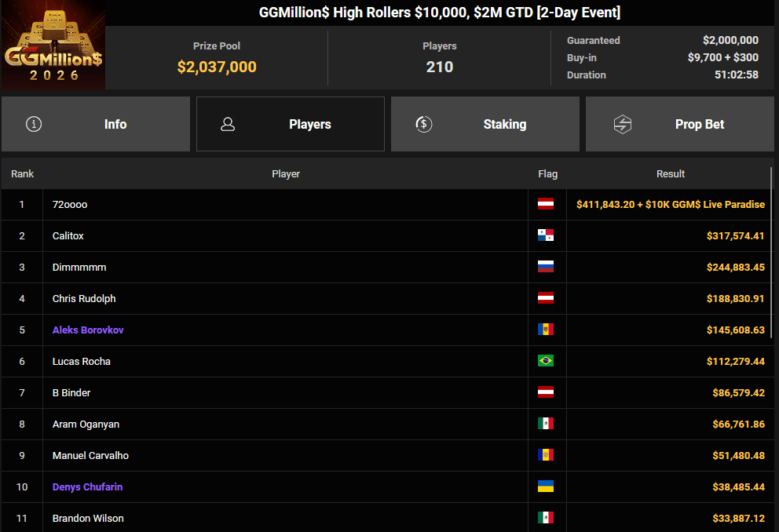Click the Panama flag beside Calitox

[x=546, y=235]
